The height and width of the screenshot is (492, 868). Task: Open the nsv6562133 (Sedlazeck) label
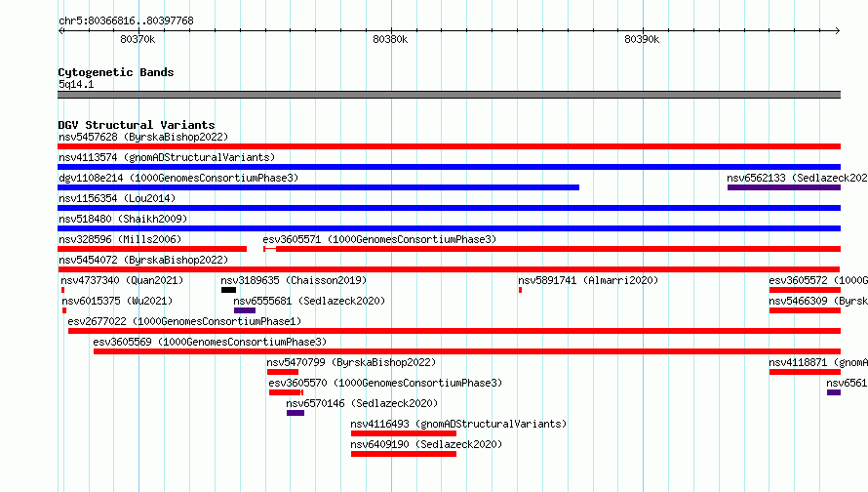pyautogui.click(x=797, y=178)
